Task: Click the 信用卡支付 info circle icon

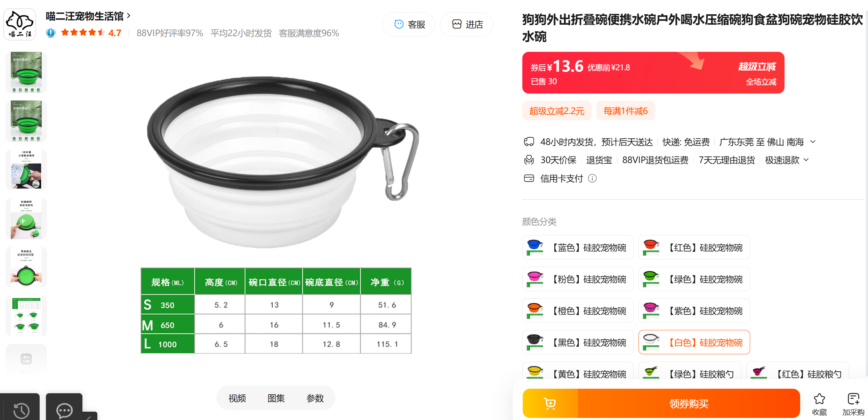Action: [592, 178]
